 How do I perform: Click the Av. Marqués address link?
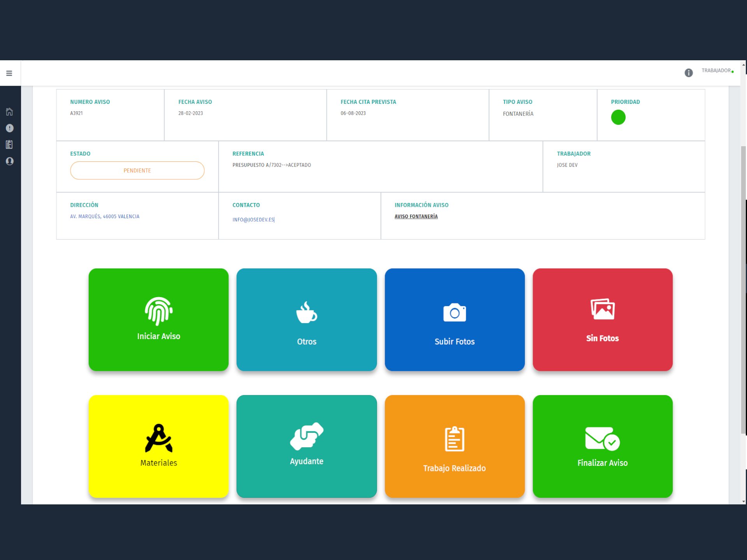(x=105, y=217)
